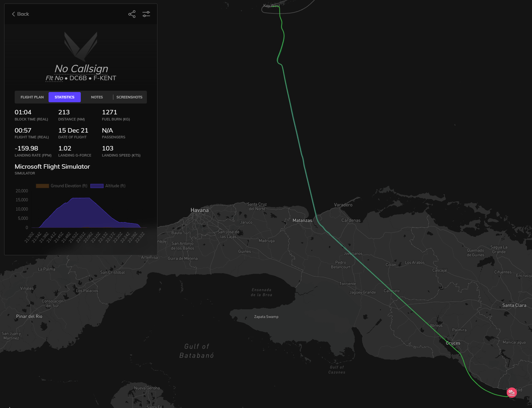Click the Varadero map label

tap(343, 205)
